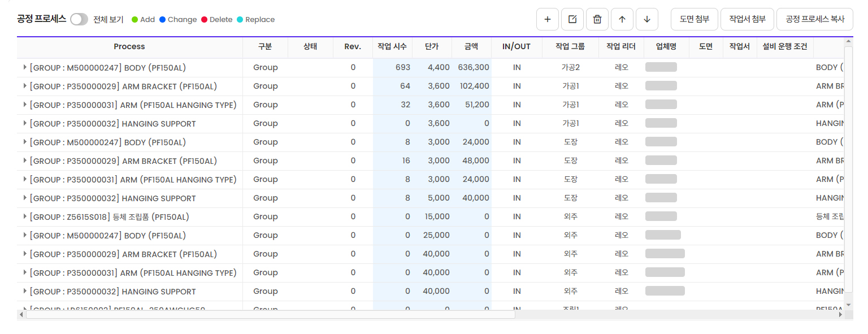This screenshot has height=334, width=868.
Task: Click the green Add legend dot
Action: point(134,20)
